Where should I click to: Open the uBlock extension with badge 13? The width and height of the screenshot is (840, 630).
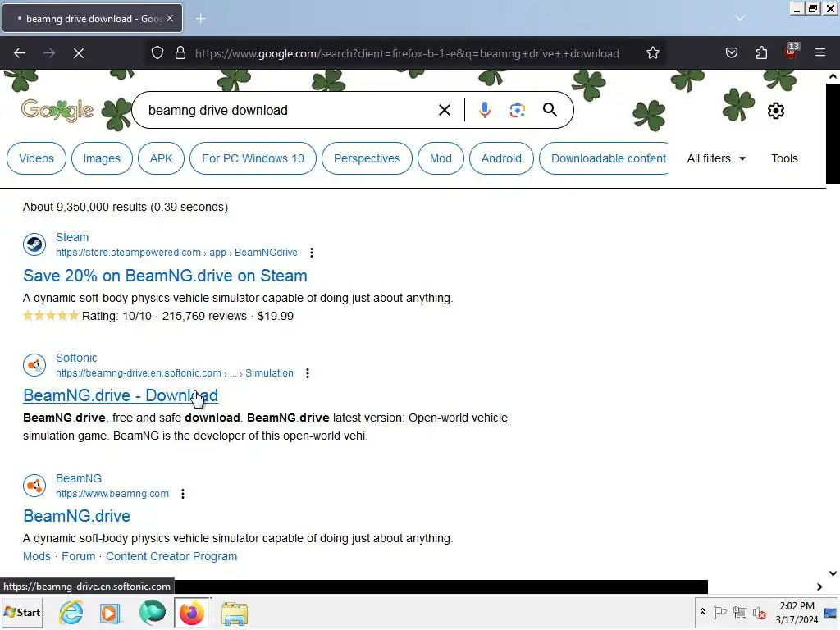[792, 52]
